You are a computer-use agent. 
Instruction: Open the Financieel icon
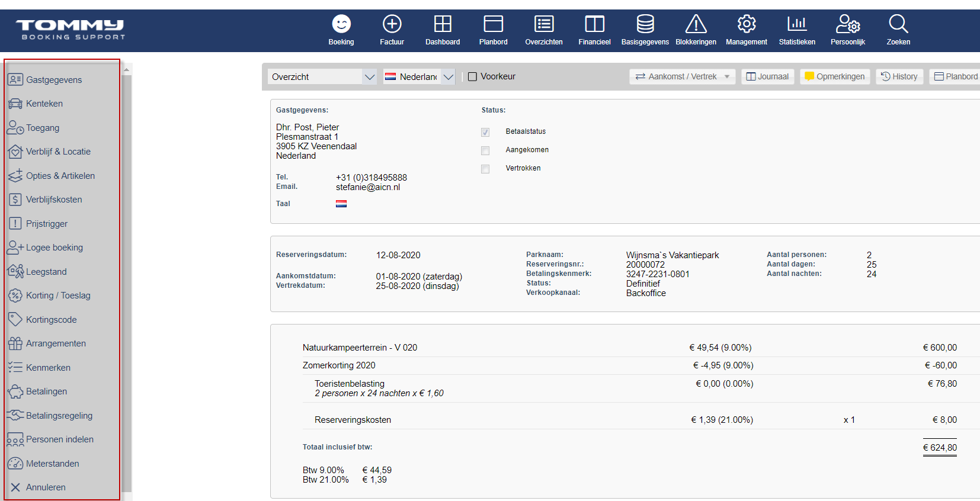click(594, 24)
